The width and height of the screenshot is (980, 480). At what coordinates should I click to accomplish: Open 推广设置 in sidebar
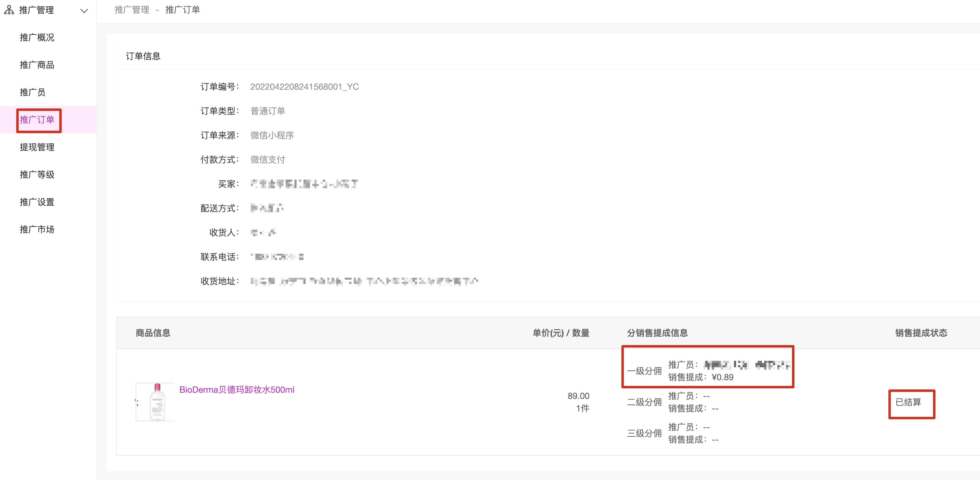[x=37, y=202]
